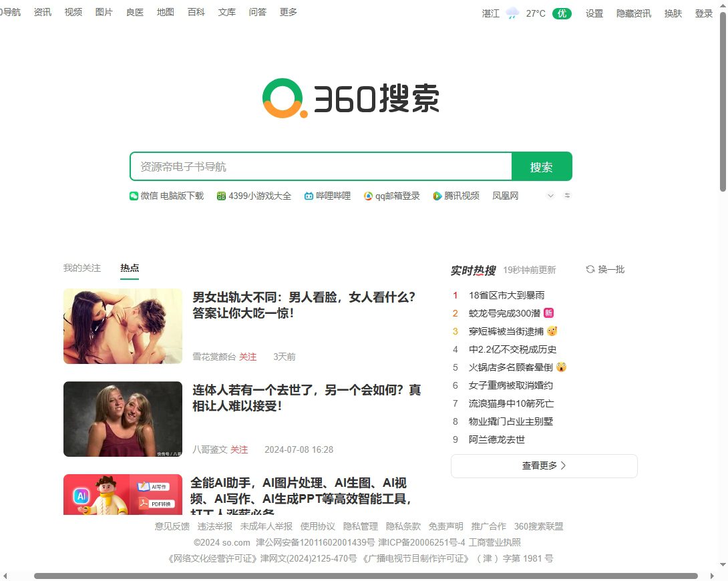Open the 百科 navigation item

click(196, 12)
